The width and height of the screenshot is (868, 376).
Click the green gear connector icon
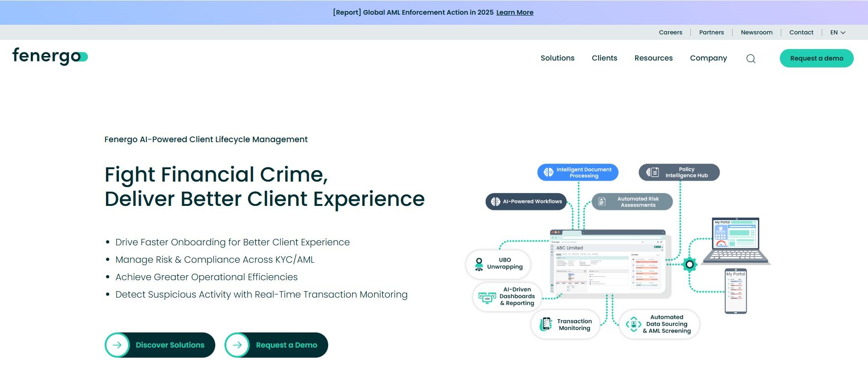(x=689, y=265)
